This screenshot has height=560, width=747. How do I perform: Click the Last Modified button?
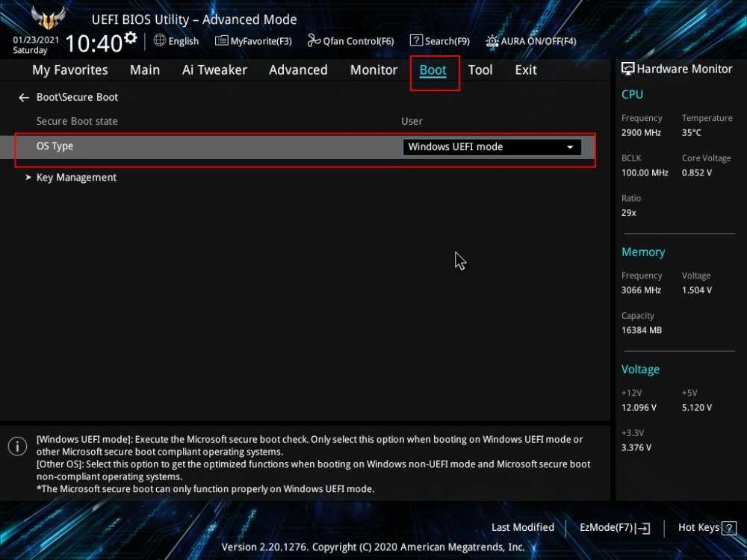coord(522,527)
